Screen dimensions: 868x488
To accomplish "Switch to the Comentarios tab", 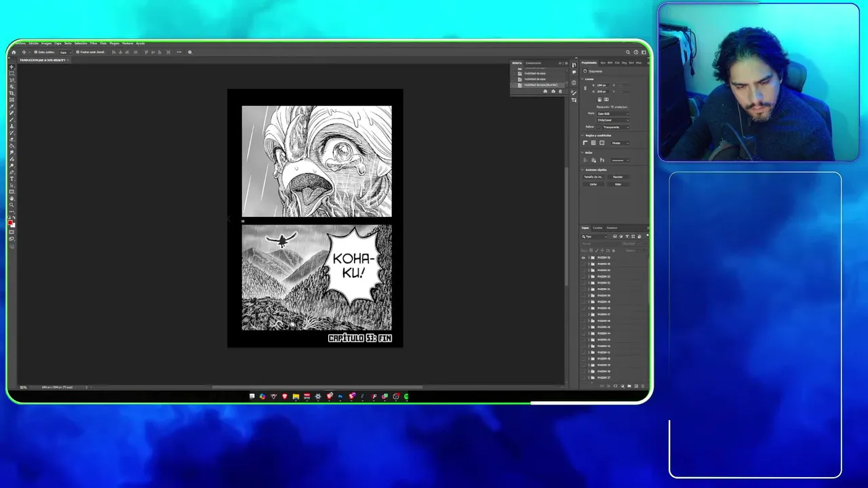I will (533, 63).
